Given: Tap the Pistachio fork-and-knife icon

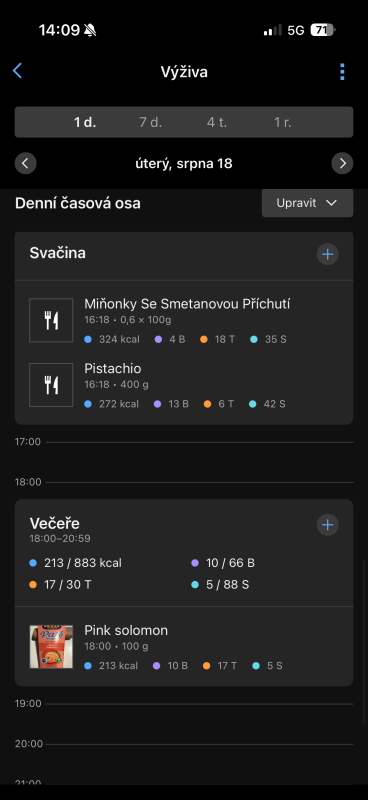Looking at the screenshot, I should click(x=51, y=385).
